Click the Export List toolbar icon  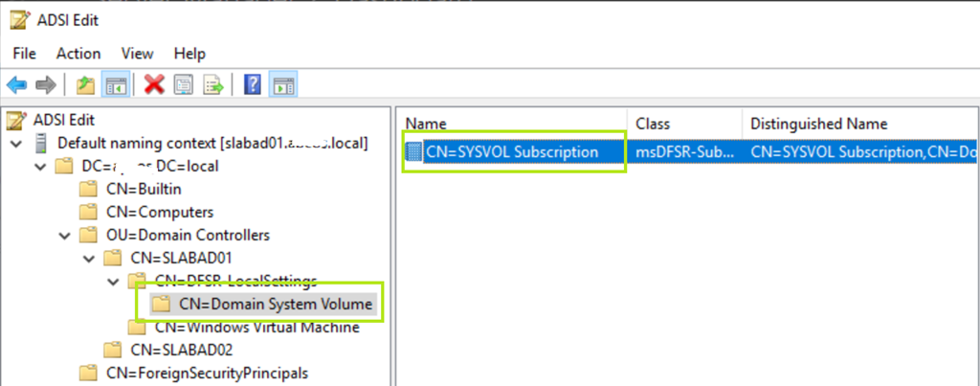tap(212, 85)
